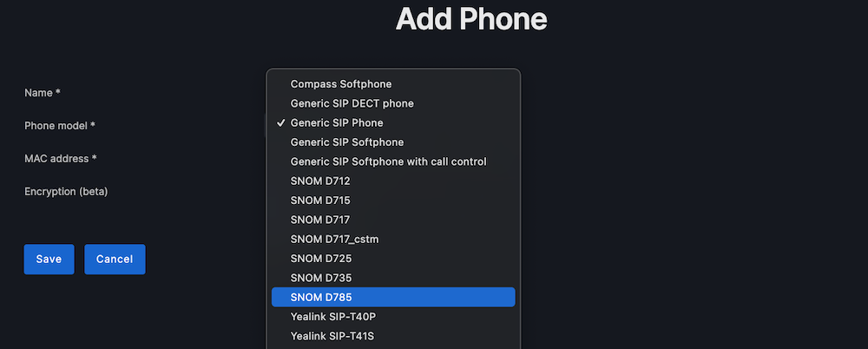868x349 pixels.
Task: Click the Phone model label
Action: [x=59, y=125]
